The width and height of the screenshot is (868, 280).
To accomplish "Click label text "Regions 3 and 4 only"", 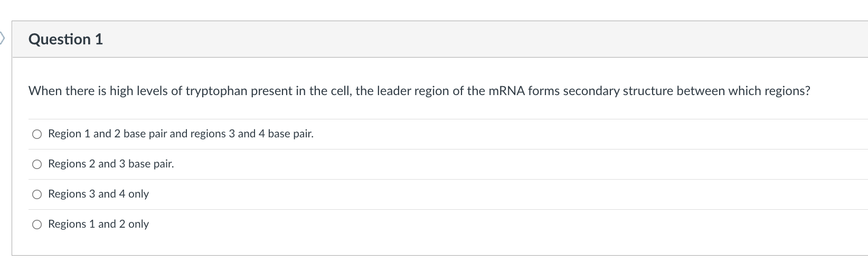I will point(98,194).
